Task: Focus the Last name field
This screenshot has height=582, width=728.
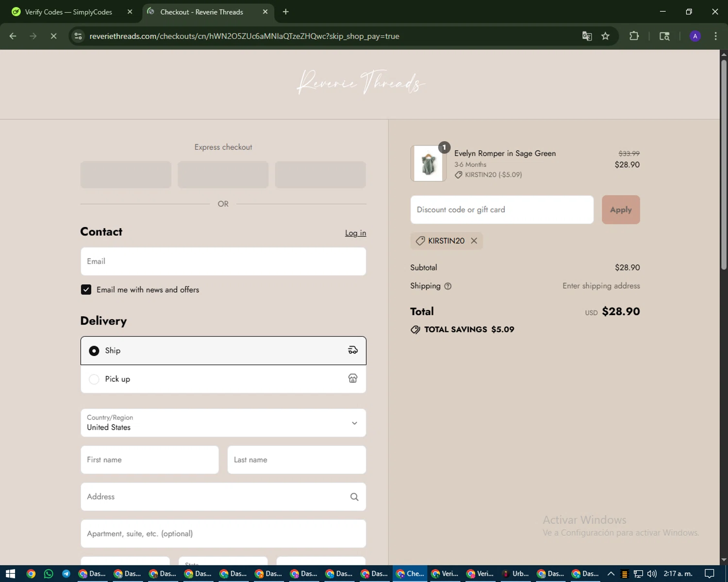Action: [297, 460]
